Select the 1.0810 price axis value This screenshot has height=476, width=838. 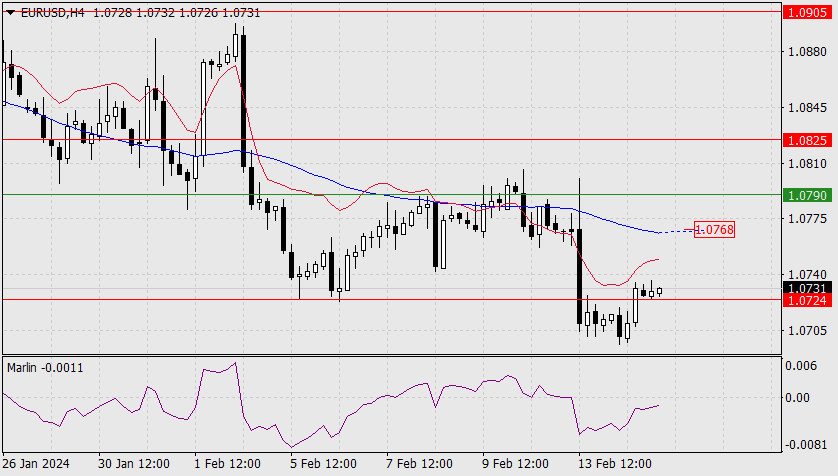[x=807, y=163]
